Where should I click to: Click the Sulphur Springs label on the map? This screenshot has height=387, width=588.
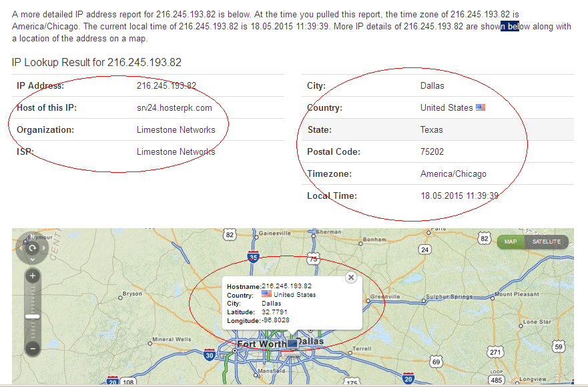(449, 297)
